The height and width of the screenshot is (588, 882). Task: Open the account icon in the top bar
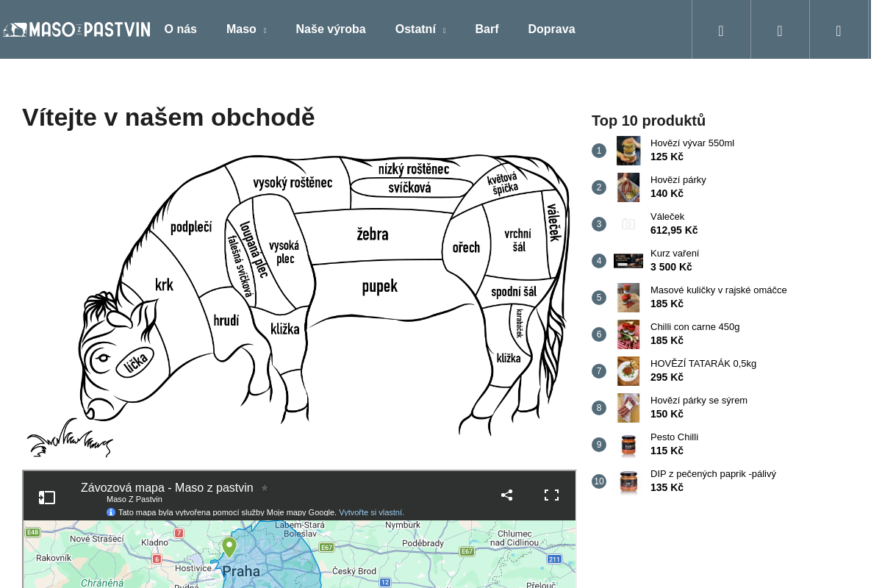tap(779, 29)
